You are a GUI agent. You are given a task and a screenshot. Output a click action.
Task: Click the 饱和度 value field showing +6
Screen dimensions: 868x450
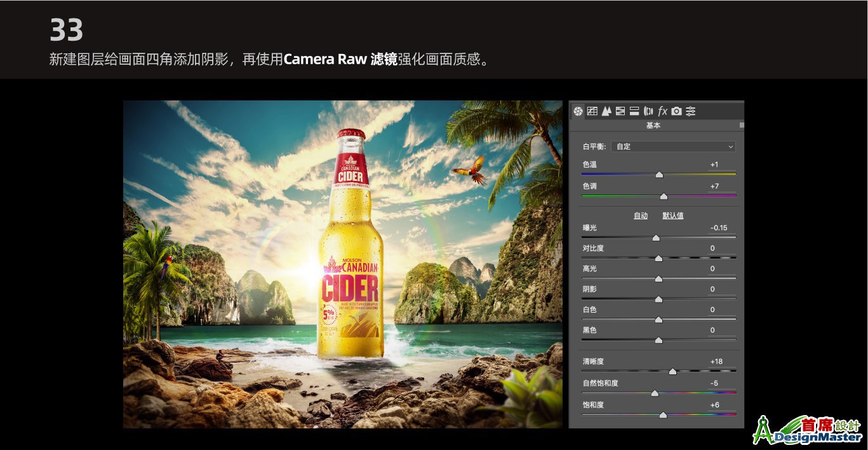click(722, 405)
